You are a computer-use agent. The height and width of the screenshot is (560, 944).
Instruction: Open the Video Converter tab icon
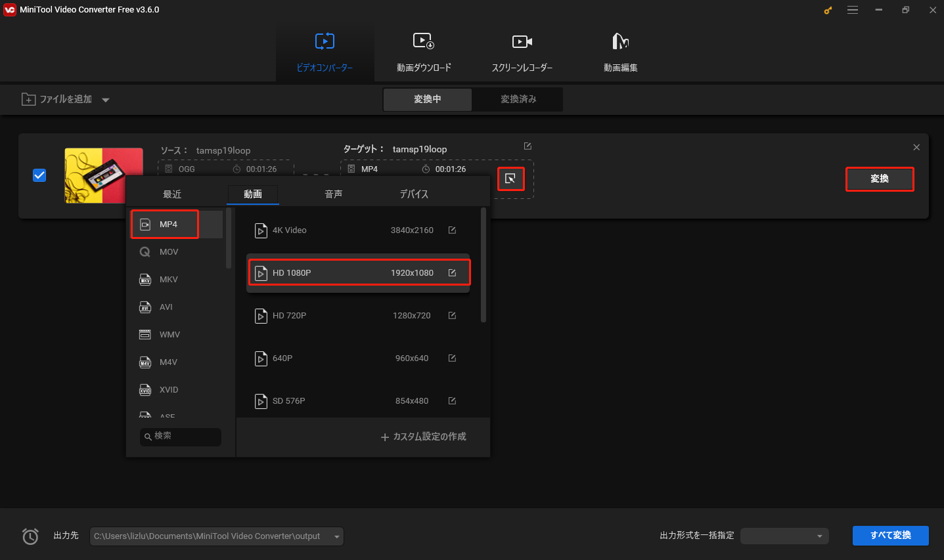point(325,42)
